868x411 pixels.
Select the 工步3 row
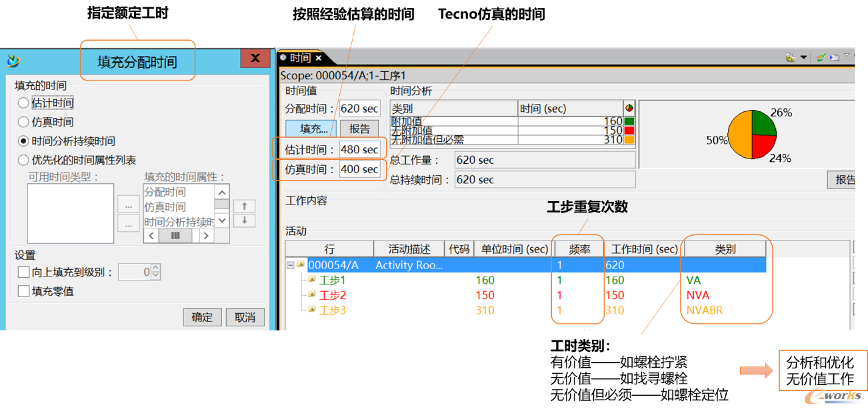(526, 310)
